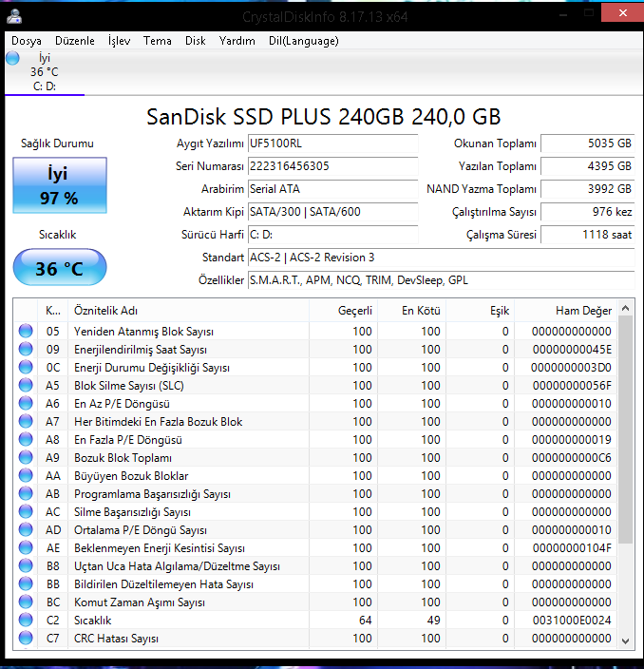Click status orb for attribute 05
The image size is (644, 669).
click(x=26, y=331)
